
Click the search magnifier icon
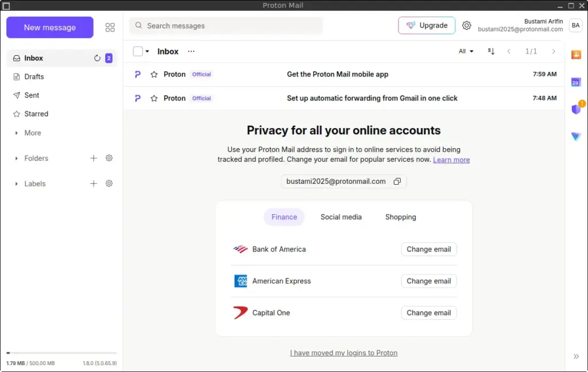coord(138,25)
